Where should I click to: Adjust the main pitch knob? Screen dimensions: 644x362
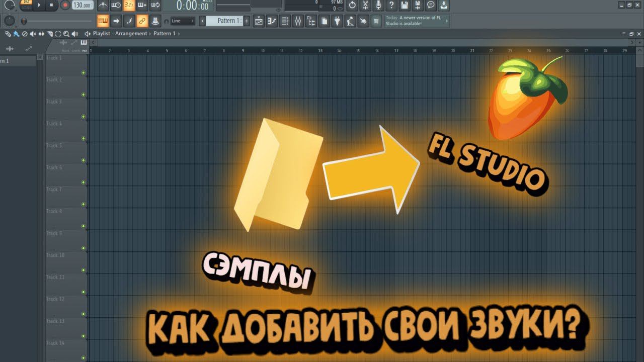pos(10,21)
